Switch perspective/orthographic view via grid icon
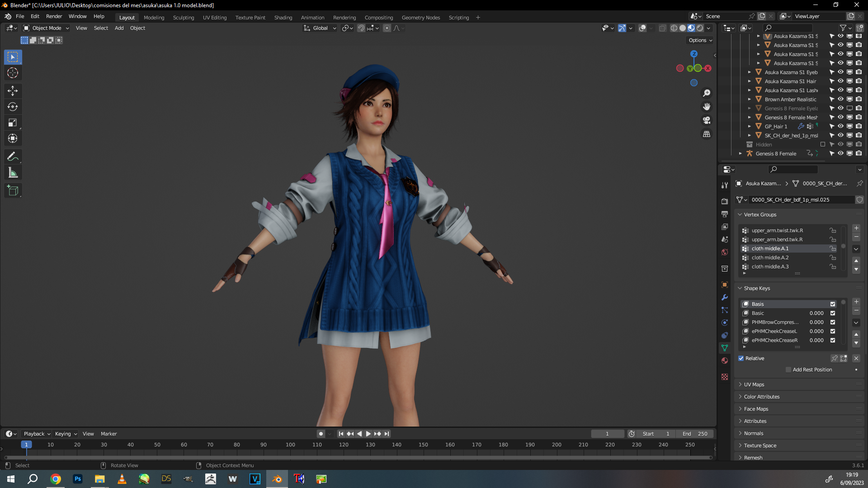Image resolution: width=868 pixels, height=488 pixels. pos(707,134)
